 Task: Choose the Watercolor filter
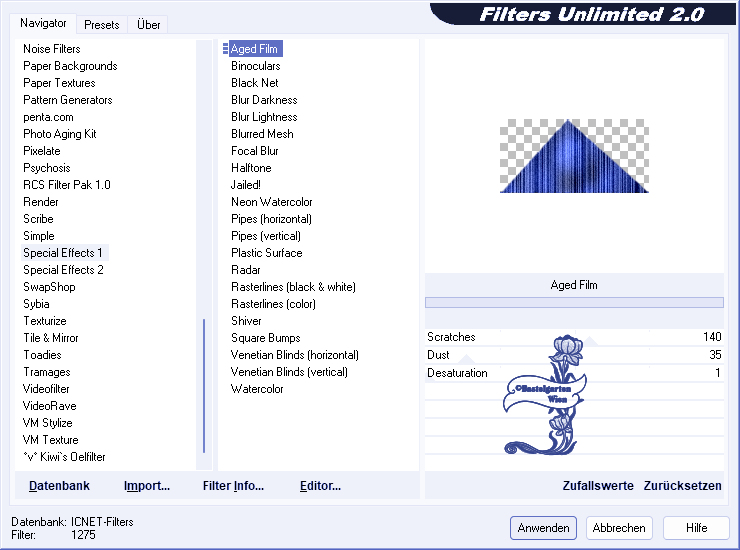[257, 389]
